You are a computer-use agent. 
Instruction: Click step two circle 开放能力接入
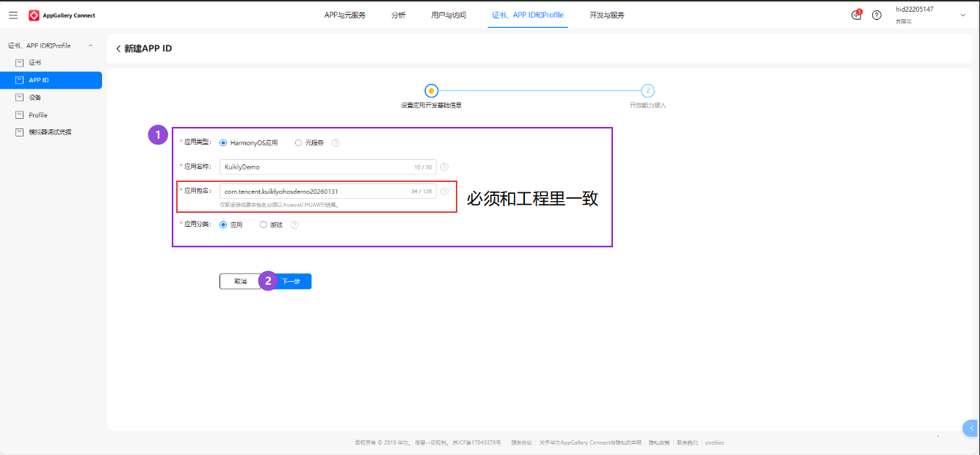click(647, 90)
